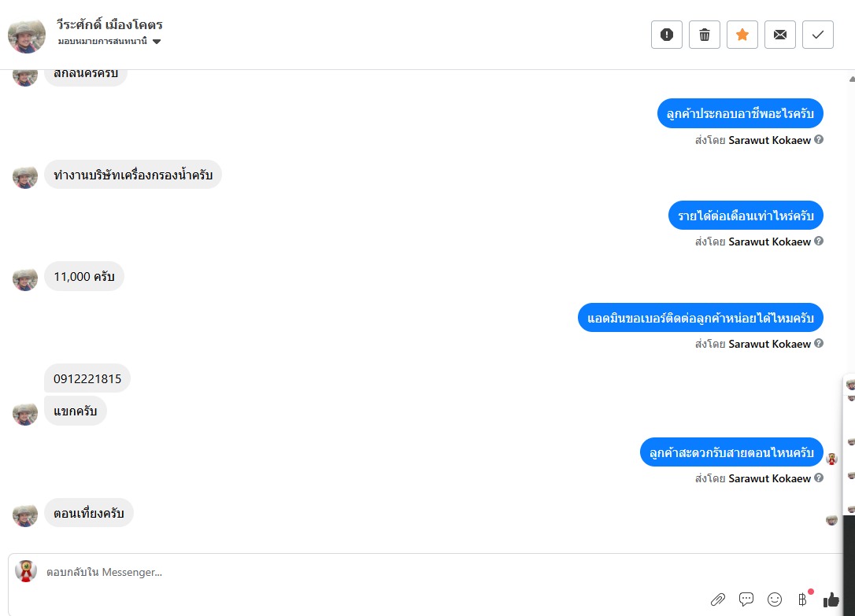Open saved replies speech bubble icon
The width and height of the screenshot is (855, 616).
pyautogui.click(x=746, y=599)
